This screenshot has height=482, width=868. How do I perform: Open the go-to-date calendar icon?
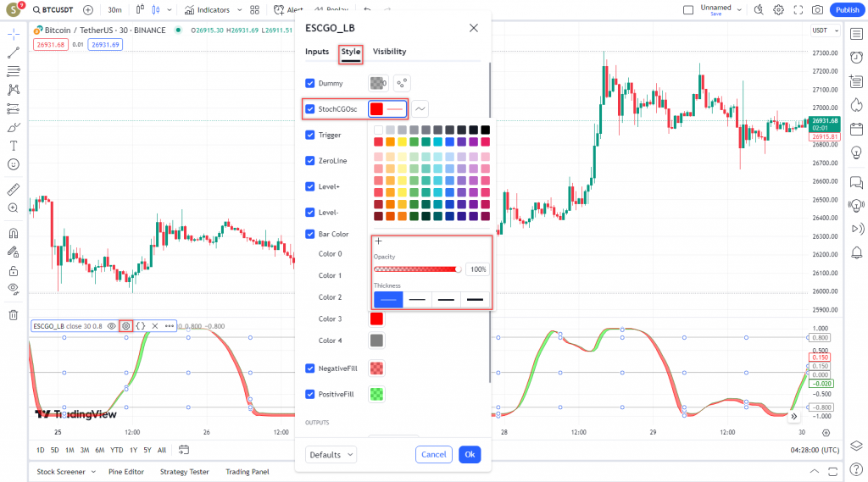184,450
